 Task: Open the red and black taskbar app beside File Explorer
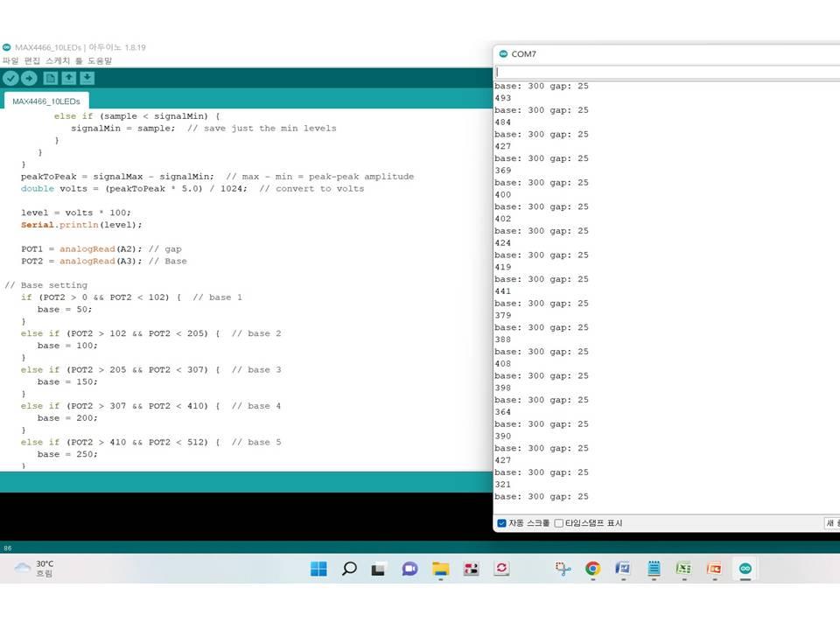[x=472, y=569]
